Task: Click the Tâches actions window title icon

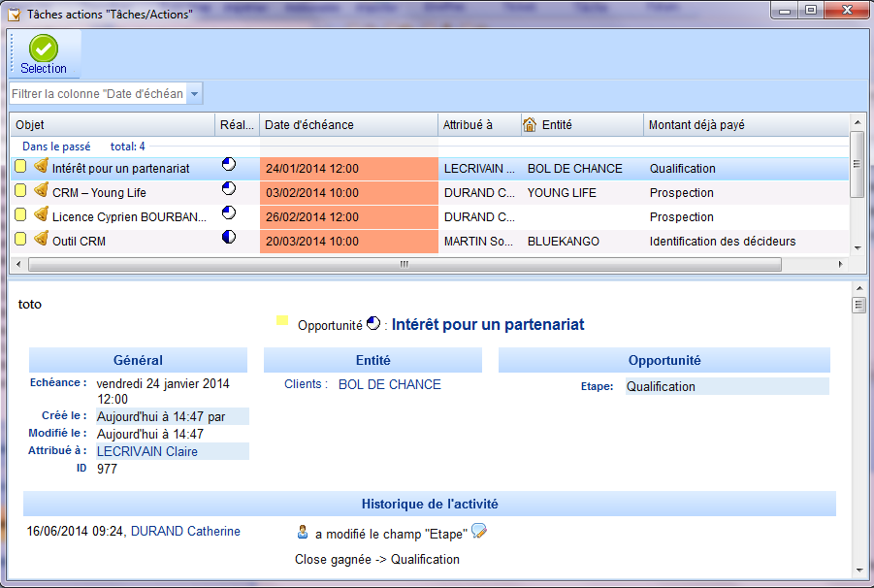Action: coord(14,15)
